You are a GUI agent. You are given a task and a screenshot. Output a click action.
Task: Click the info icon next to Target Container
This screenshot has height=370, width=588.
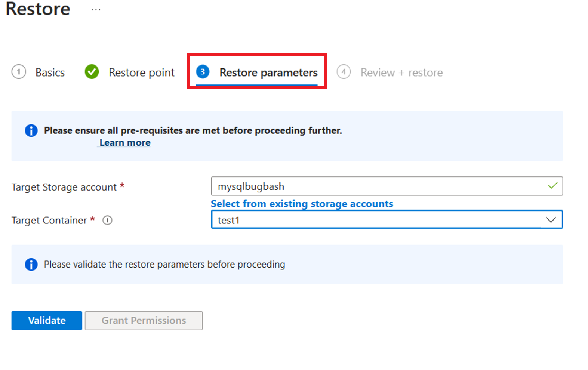coord(107,221)
